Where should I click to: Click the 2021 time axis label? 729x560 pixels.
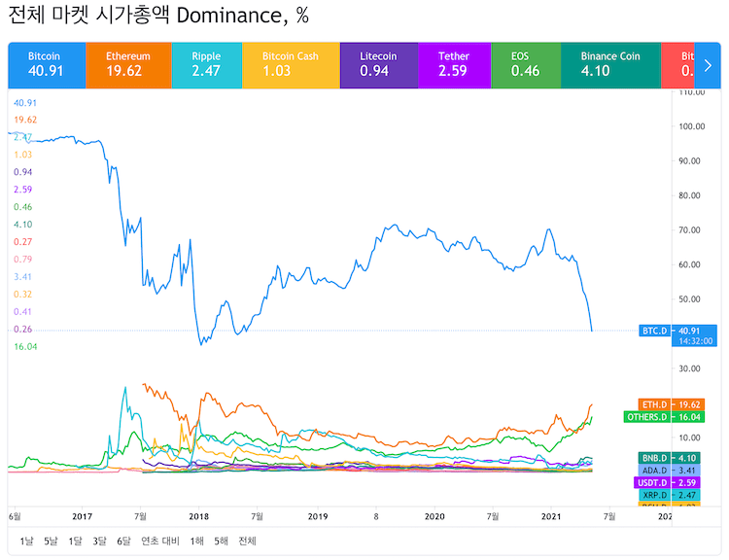point(551,516)
